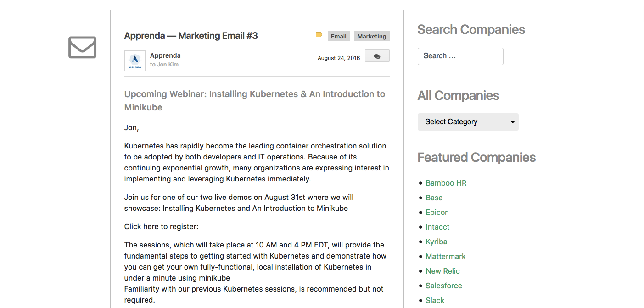The width and height of the screenshot is (644, 308).
Task: Click the large envelope icon
Action: click(83, 47)
